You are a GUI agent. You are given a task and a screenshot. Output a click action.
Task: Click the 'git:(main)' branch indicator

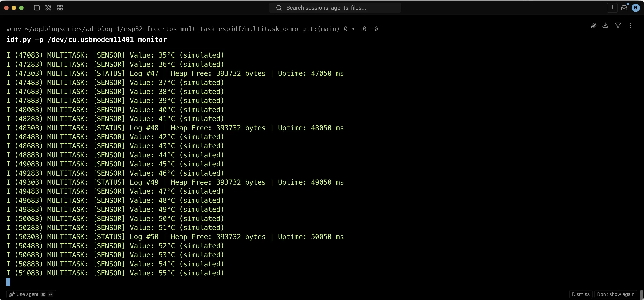pos(321,29)
